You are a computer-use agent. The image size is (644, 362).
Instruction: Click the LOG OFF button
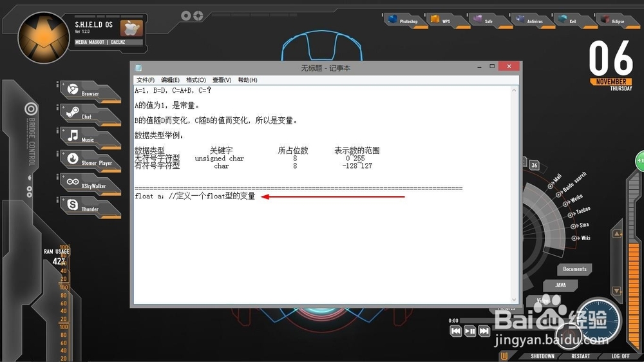point(620,356)
